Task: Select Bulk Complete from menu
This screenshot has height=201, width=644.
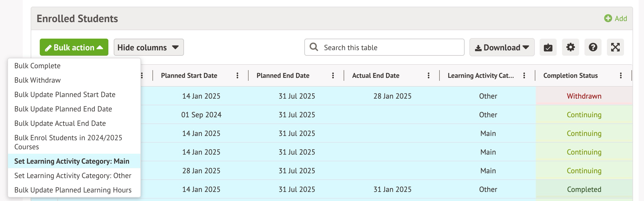Action: pyautogui.click(x=37, y=66)
